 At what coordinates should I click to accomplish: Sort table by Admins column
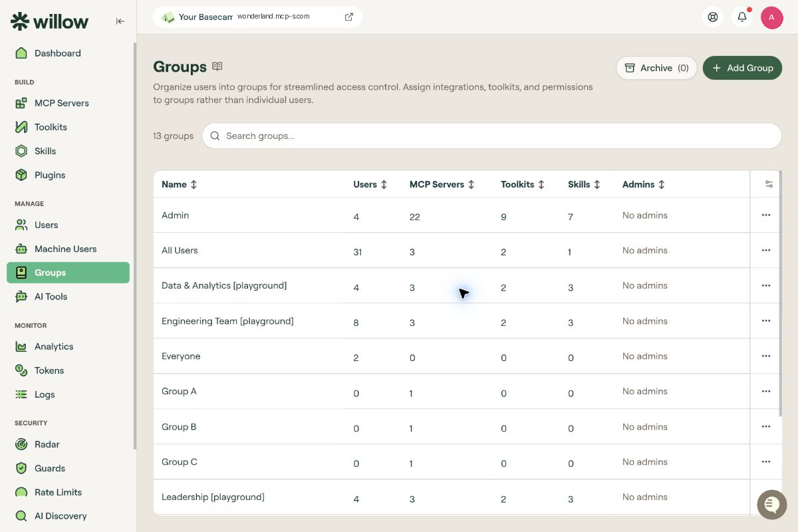click(644, 184)
